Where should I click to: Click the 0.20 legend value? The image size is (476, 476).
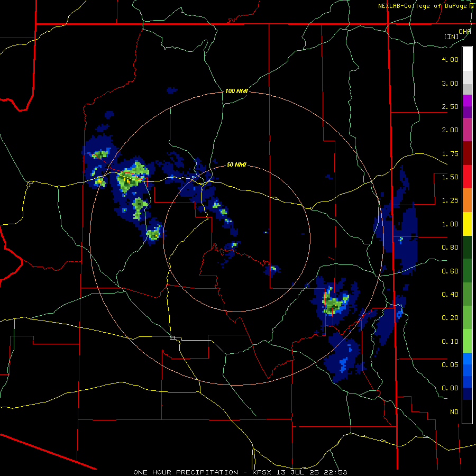450,318
